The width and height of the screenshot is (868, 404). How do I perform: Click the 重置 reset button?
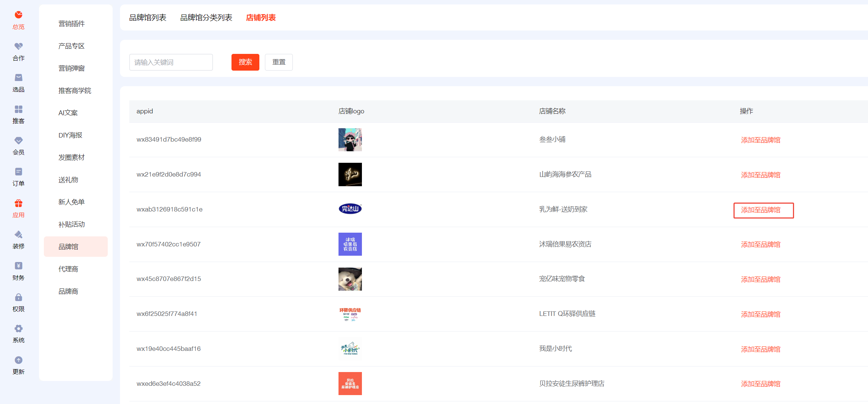coord(279,62)
